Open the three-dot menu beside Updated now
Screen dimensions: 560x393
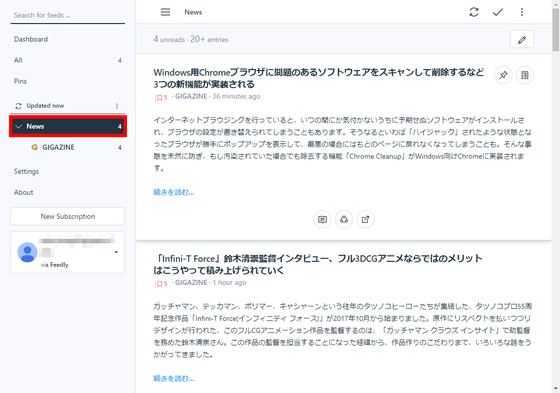point(117,106)
